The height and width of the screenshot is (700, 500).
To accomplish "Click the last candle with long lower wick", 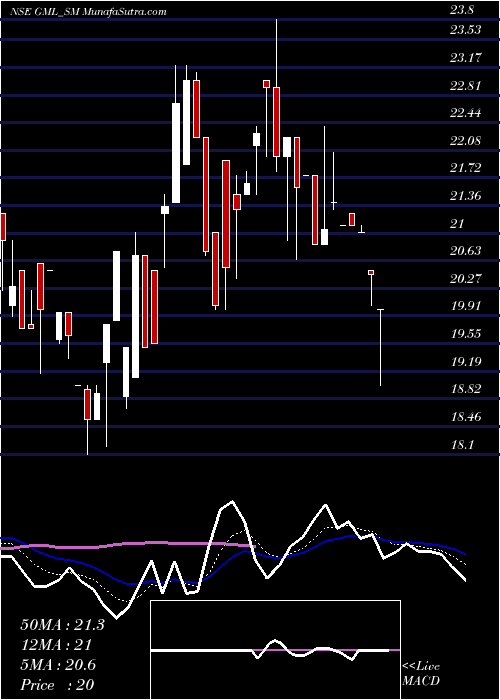I will [380, 347].
